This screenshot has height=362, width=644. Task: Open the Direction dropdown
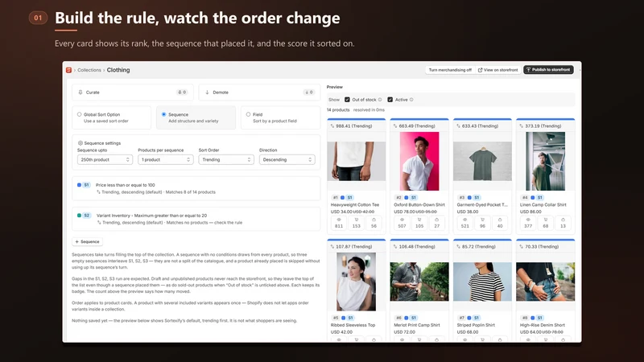[x=287, y=159]
